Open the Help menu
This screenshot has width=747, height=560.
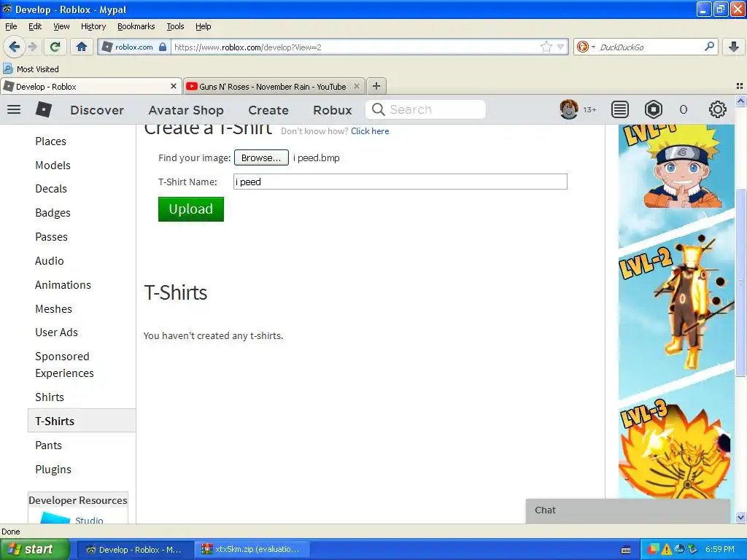(203, 26)
